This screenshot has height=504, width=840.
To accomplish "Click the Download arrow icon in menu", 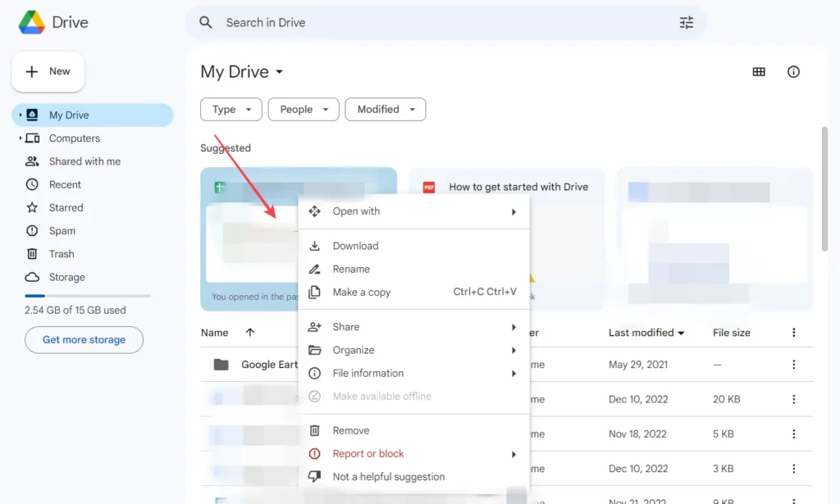I will (x=314, y=246).
